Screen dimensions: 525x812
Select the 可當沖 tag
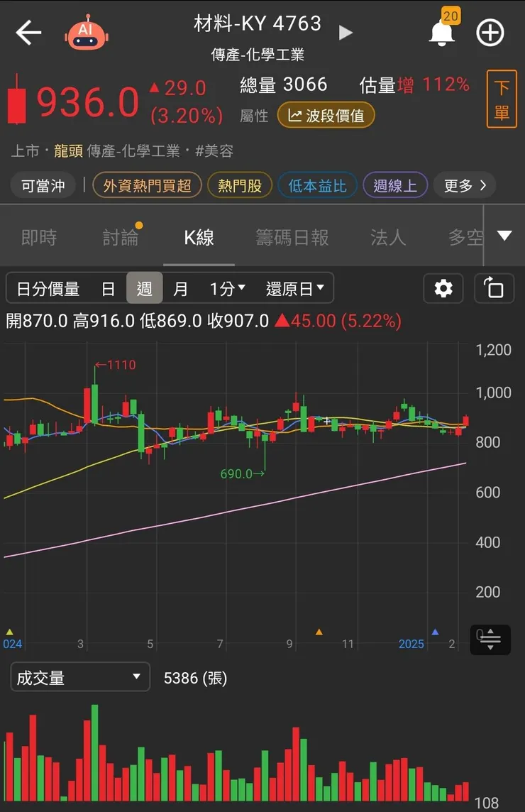click(x=43, y=185)
